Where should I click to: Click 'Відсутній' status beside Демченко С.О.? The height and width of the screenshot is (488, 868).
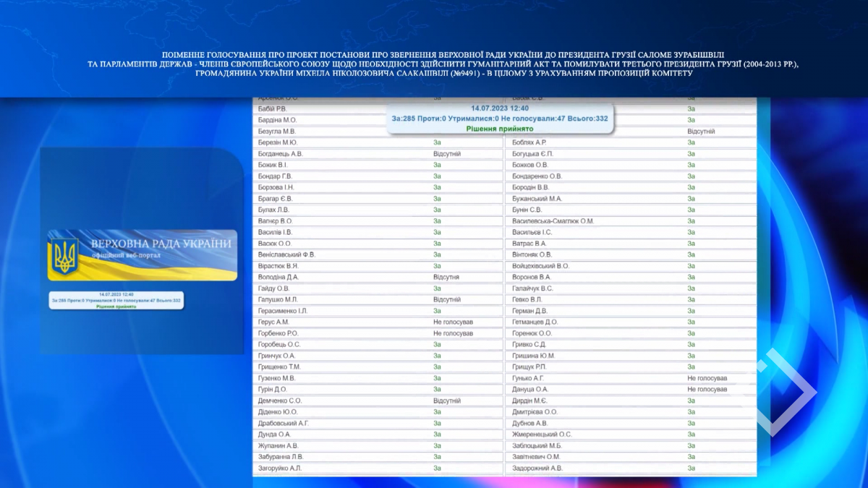tap(446, 401)
